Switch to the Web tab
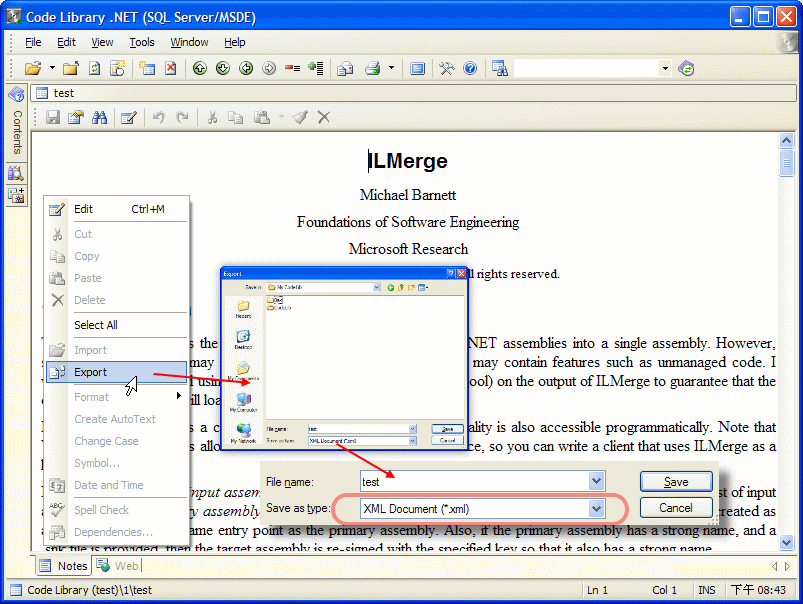 click(117, 566)
